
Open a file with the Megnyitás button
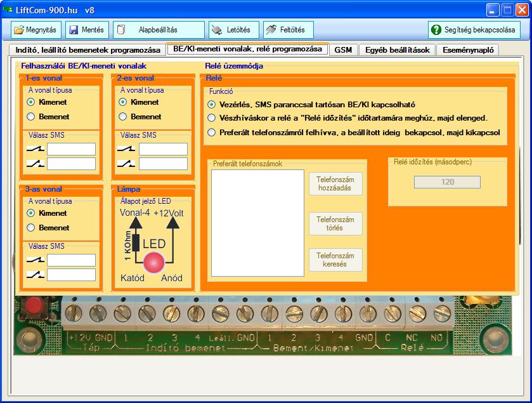(x=36, y=30)
